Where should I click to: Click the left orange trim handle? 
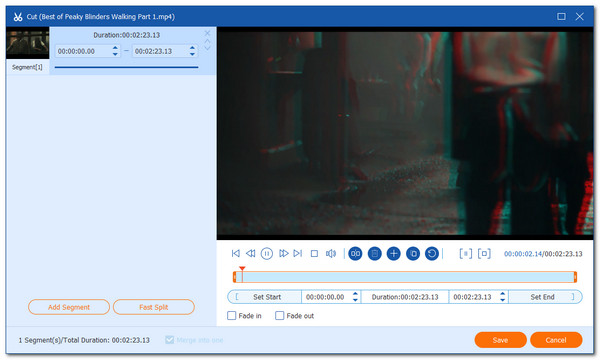[235, 277]
